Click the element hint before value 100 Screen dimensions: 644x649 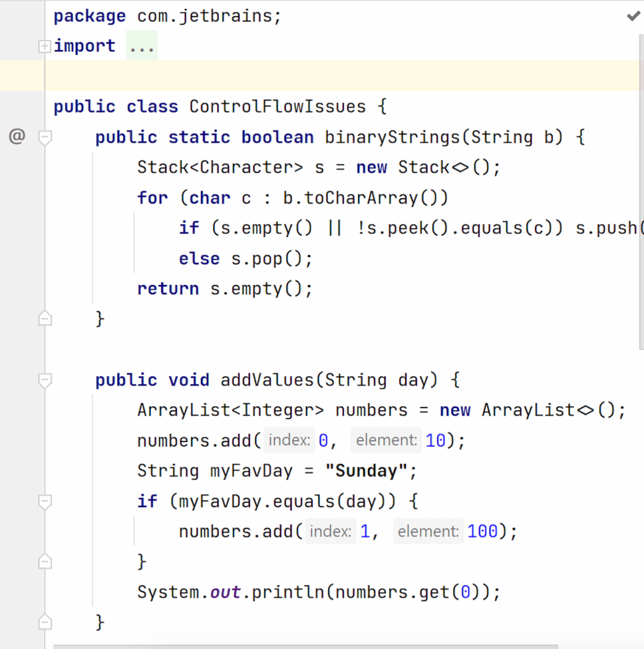(x=428, y=531)
